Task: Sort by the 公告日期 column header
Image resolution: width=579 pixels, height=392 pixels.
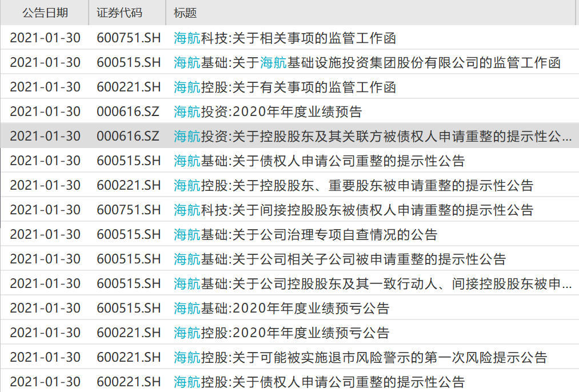Action: pos(45,13)
